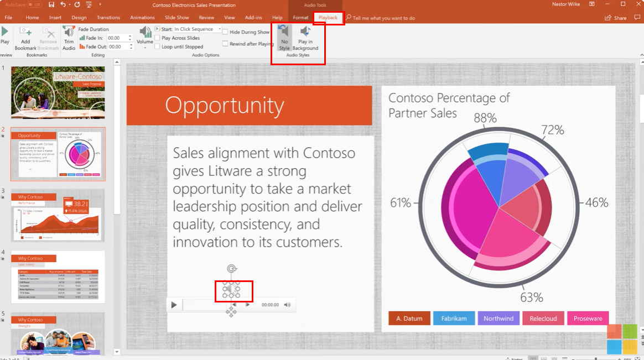This screenshot has width=644, height=360.
Task: Click the chart title Contoso Percentage of Partner Sales
Action: pos(449,106)
